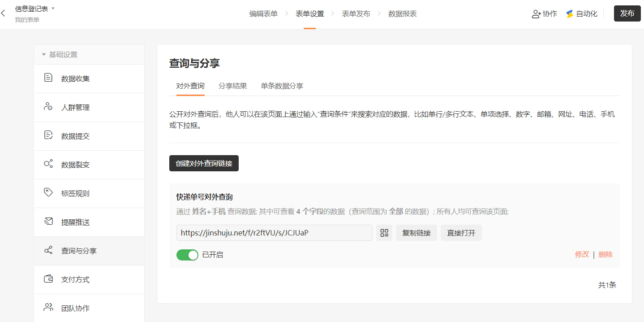Image resolution: width=644 pixels, height=322 pixels.
Task: Select the 表单设置 step
Action: (x=309, y=14)
